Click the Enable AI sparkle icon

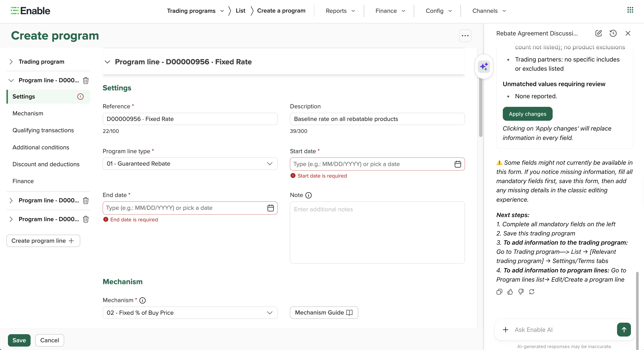click(x=484, y=66)
